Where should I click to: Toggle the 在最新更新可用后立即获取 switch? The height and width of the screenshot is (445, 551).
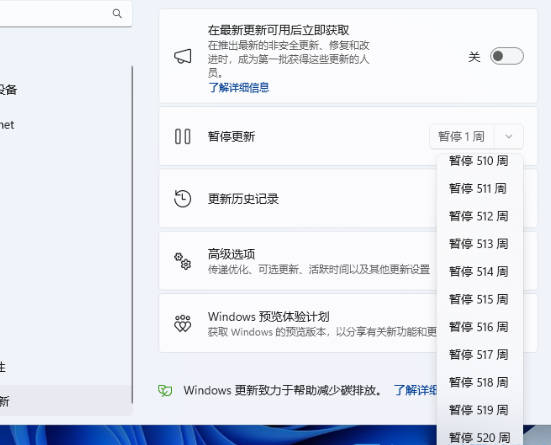(507, 56)
